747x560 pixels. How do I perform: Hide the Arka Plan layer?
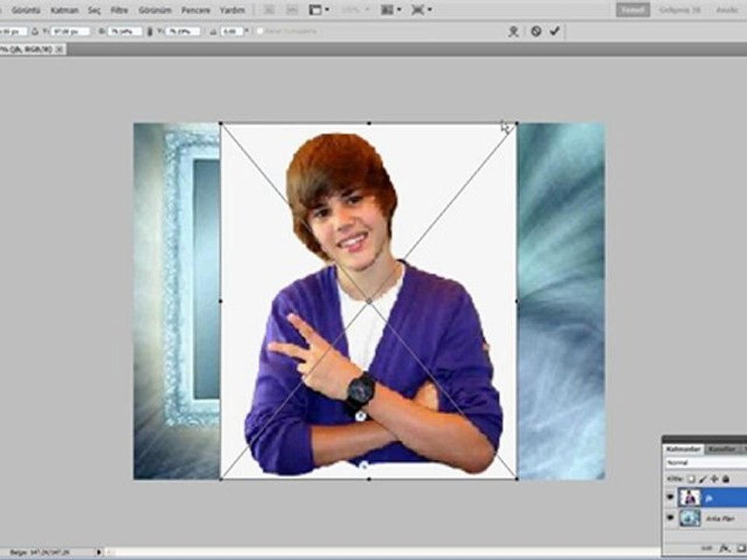[670, 518]
